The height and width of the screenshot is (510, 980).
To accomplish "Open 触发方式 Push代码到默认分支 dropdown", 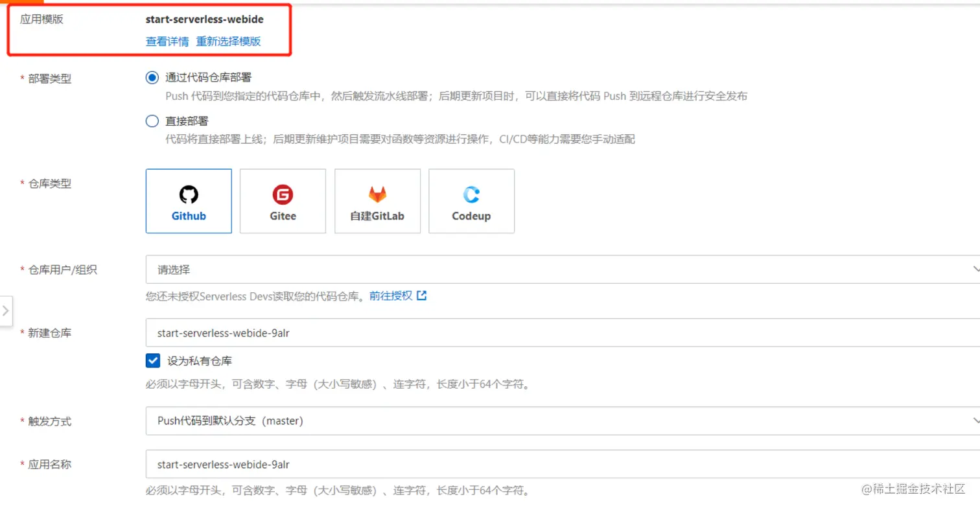I will tap(563, 421).
